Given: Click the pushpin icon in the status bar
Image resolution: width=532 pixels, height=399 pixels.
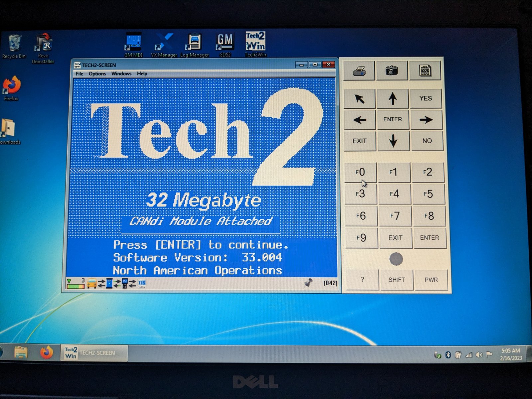Looking at the screenshot, I should tap(308, 283).
